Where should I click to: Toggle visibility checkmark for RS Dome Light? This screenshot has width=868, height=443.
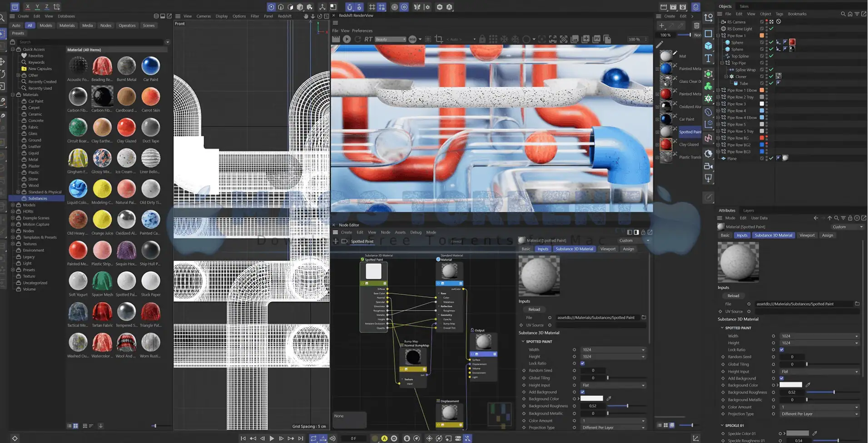(x=771, y=29)
